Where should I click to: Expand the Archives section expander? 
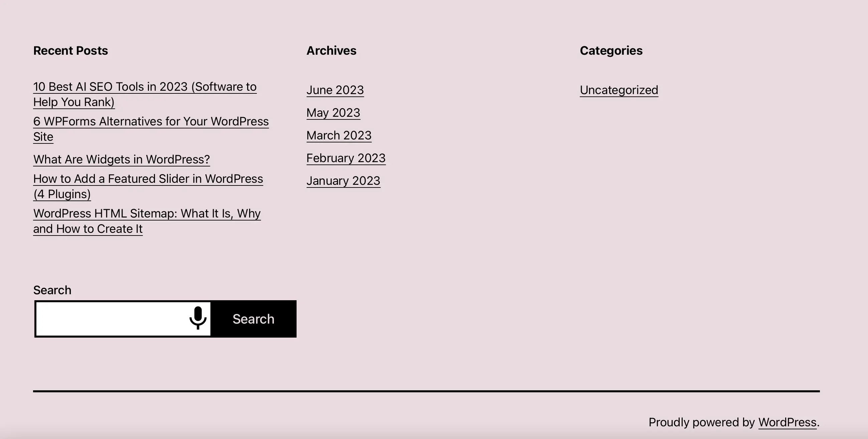[331, 50]
